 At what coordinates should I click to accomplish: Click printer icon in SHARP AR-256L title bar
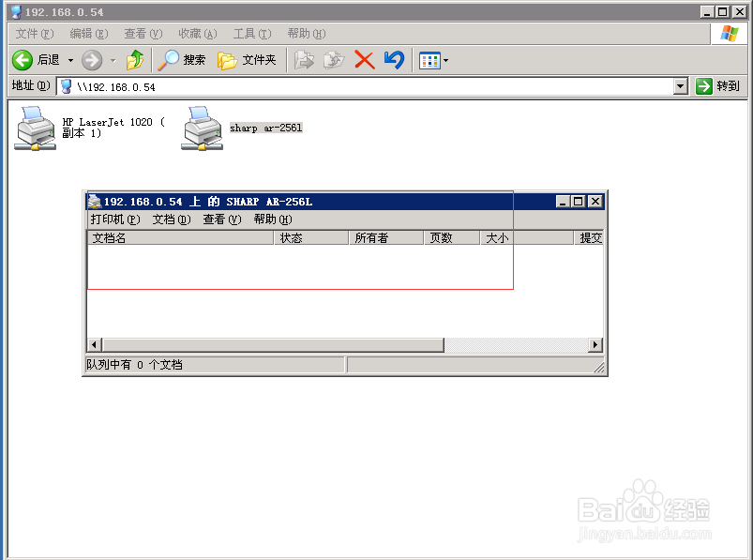(95, 202)
